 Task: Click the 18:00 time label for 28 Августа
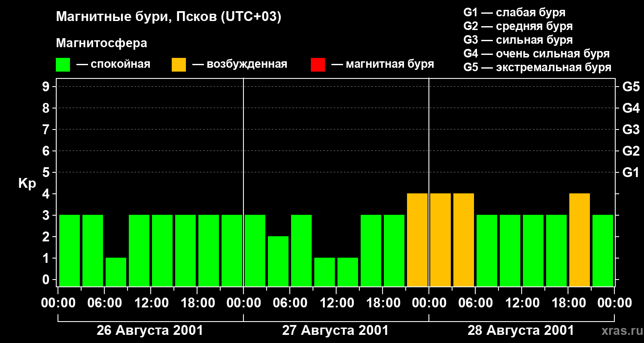point(568,303)
